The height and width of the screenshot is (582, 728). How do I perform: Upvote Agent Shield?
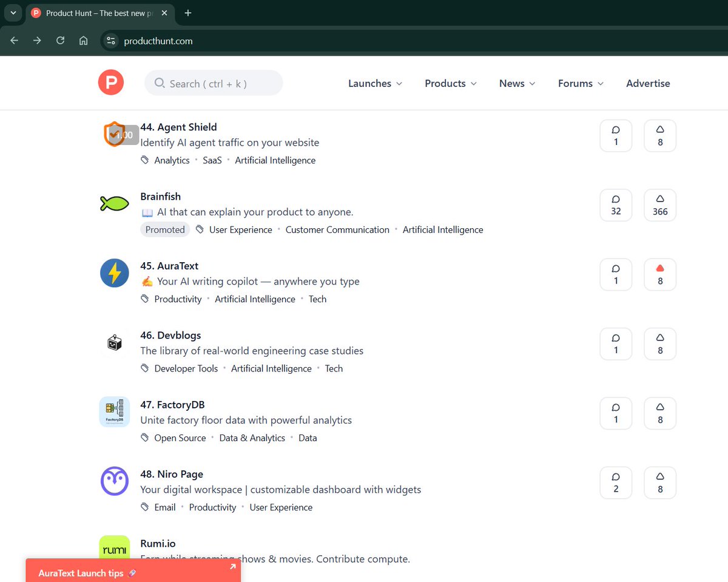point(660,135)
